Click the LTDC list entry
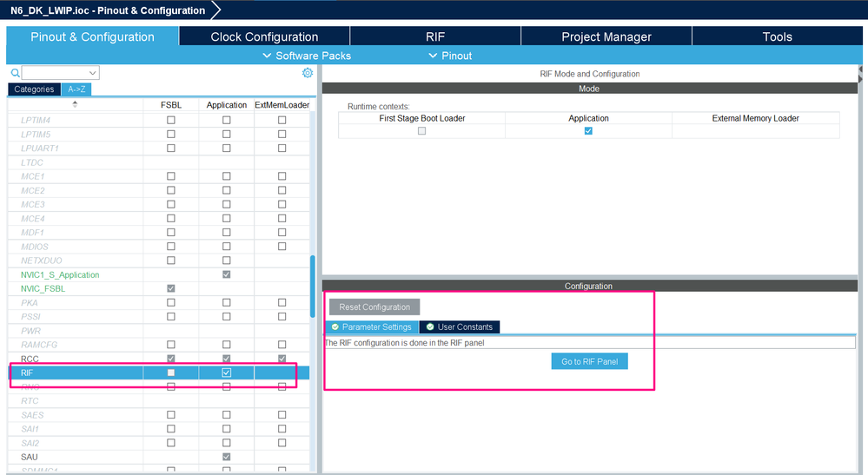Viewport: 868px width, 475px height. pos(32,162)
